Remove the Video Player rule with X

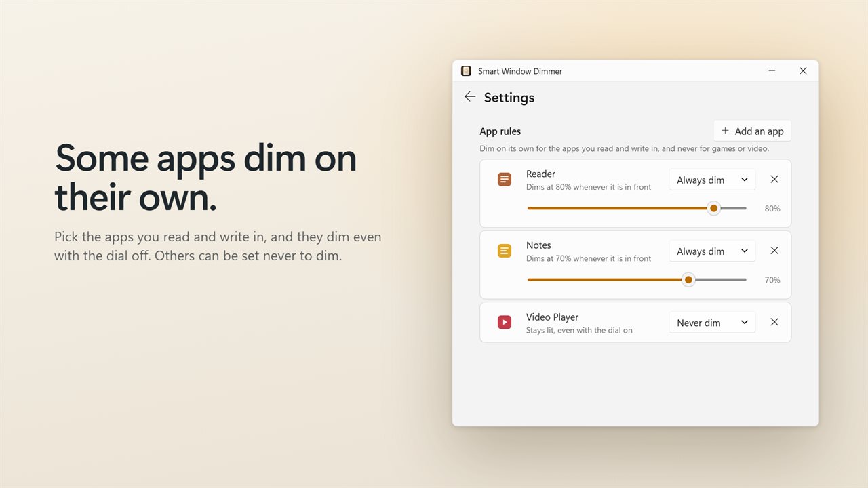(x=774, y=323)
